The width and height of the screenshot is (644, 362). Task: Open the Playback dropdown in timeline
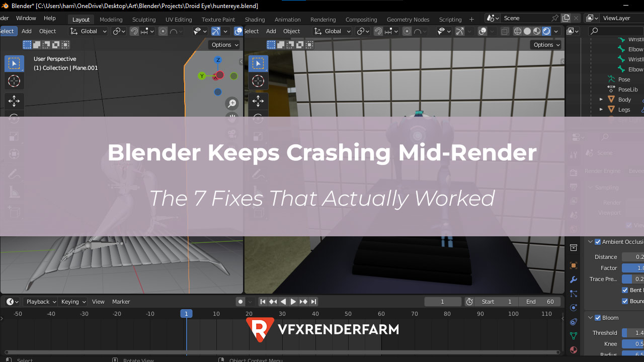click(x=41, y=302)
